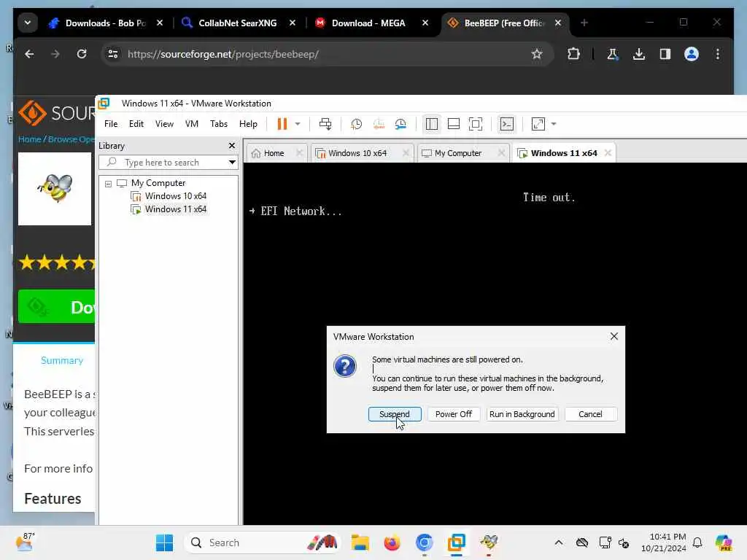Image resolution: width=747 pixels, height=560 pixels.
Task: Open Chrome tab search chevron
Action: pos(28,23)
